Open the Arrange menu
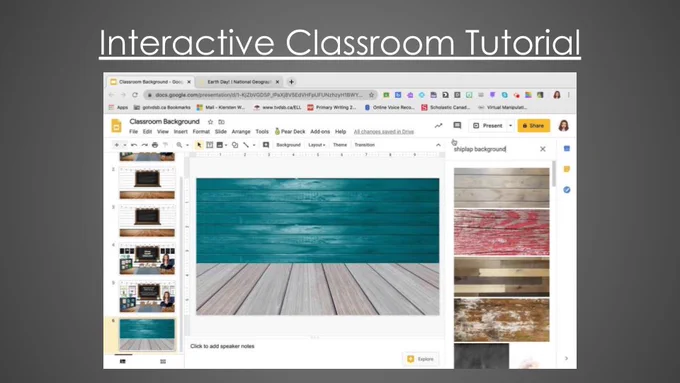The image size is (680, 383). pyautogui.click(x=241, y=131)
